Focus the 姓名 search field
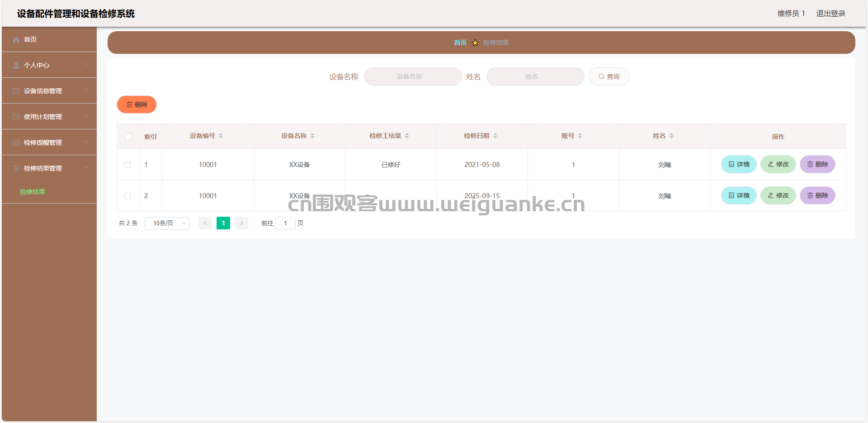The height and width of the screenshot is (423, 868). pos(535,76)
